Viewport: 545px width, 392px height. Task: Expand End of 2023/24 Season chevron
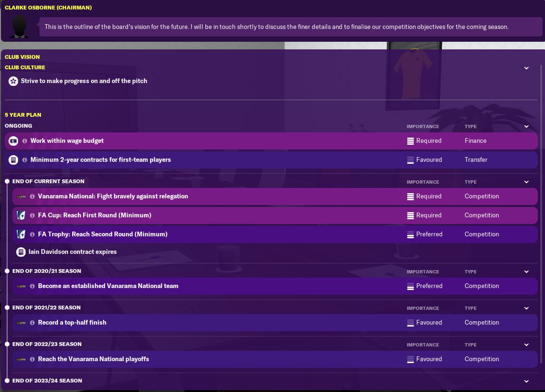click(526, 381)
